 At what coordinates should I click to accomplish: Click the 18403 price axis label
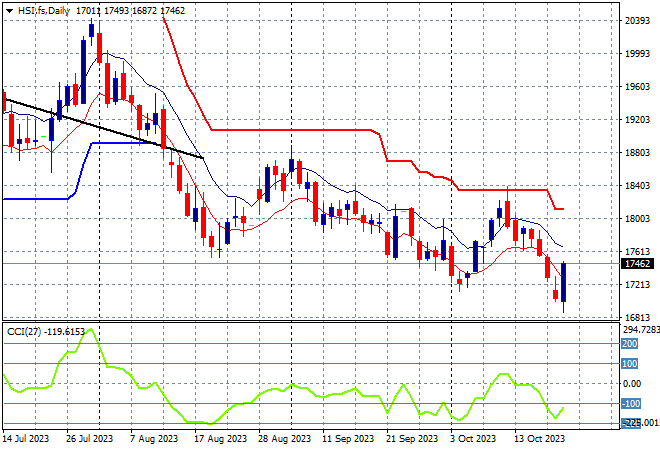[x=637, y=186]
